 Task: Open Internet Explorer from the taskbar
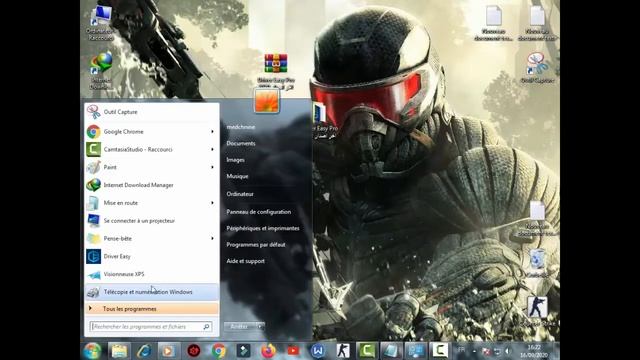coord(144,351)
